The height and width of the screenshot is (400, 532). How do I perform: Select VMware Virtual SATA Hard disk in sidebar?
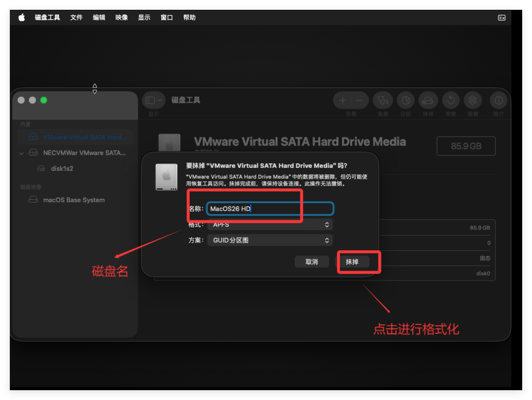[75, 137]
